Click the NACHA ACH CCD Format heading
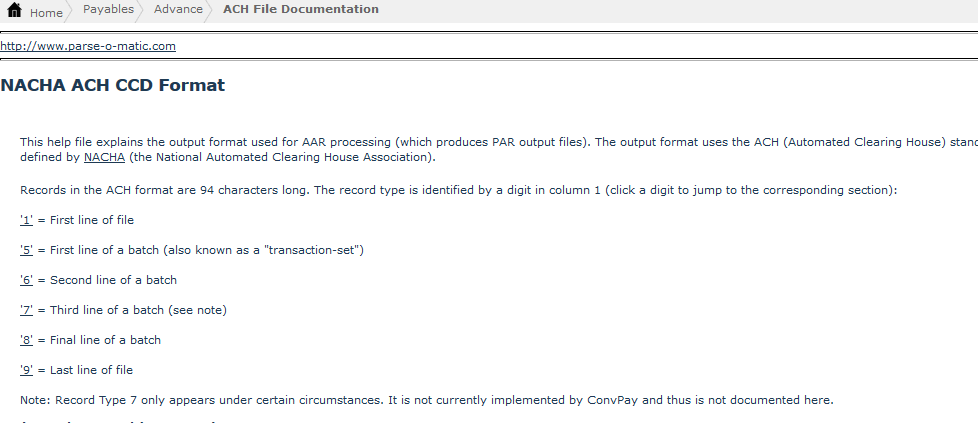Viewport: 978px width, 423px height. tap(112, 85)
